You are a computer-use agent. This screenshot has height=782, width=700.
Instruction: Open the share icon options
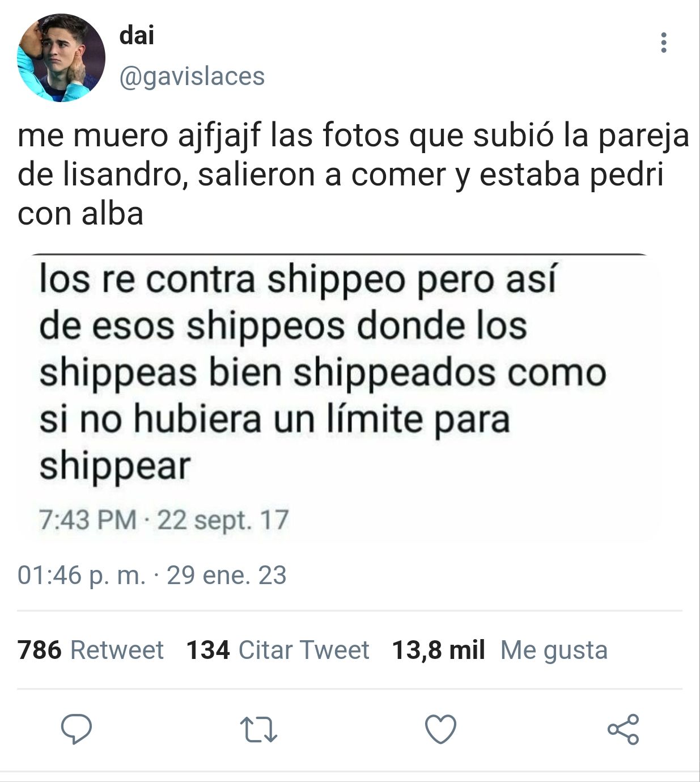(x=623, y=729)
